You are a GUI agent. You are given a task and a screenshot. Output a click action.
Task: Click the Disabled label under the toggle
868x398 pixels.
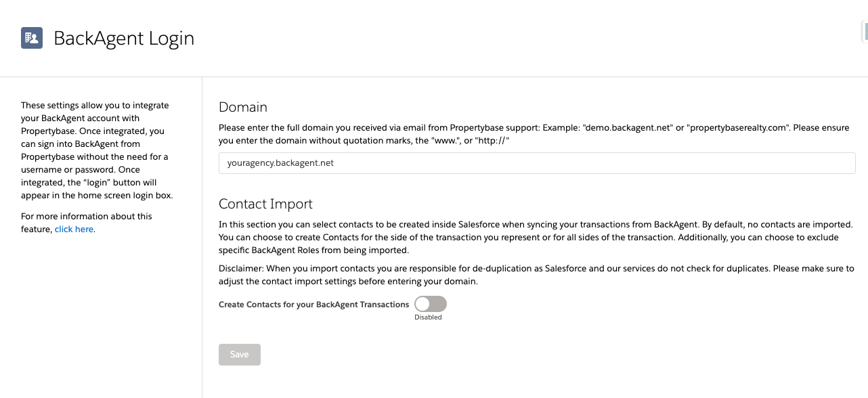429,316
